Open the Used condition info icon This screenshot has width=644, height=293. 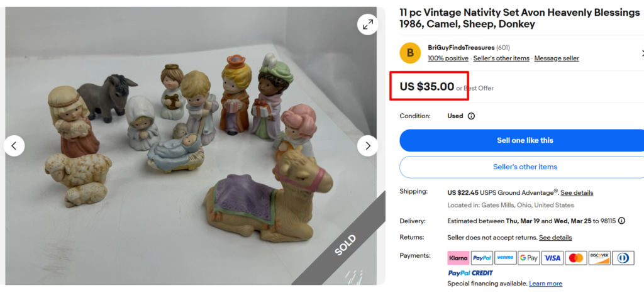[471, 116]
